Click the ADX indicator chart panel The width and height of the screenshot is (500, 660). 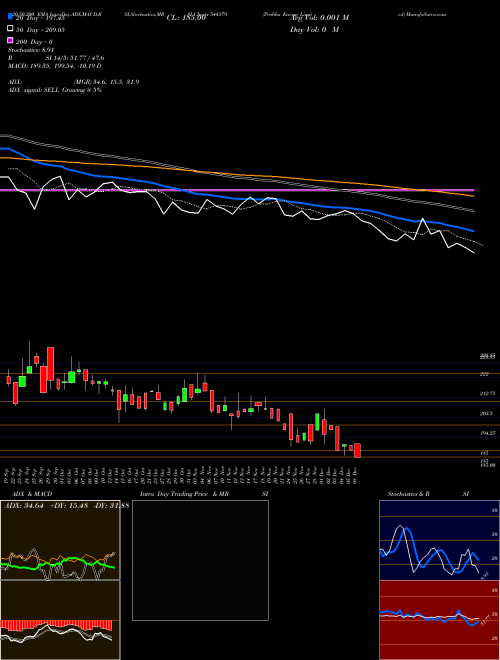coord(60,540)
